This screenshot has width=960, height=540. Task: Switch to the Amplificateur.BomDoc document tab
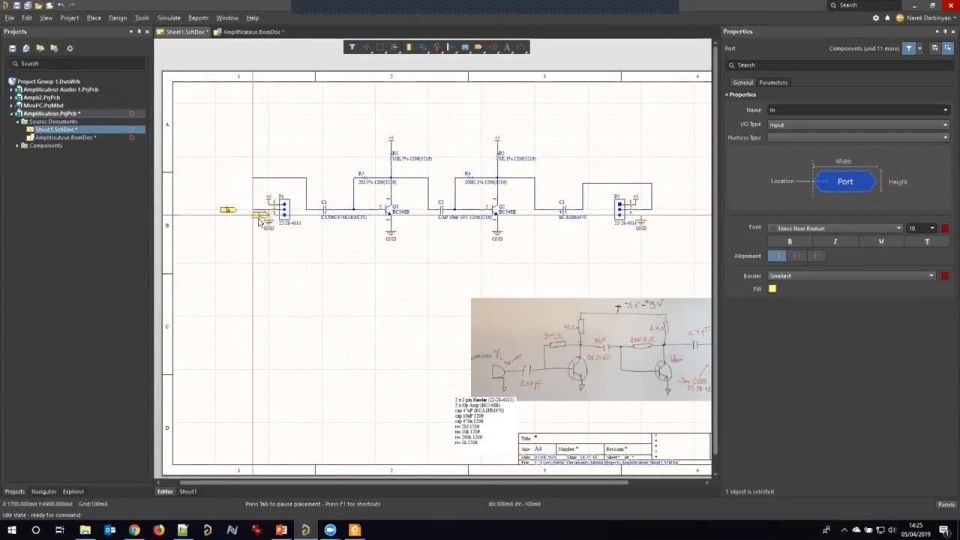249,32
